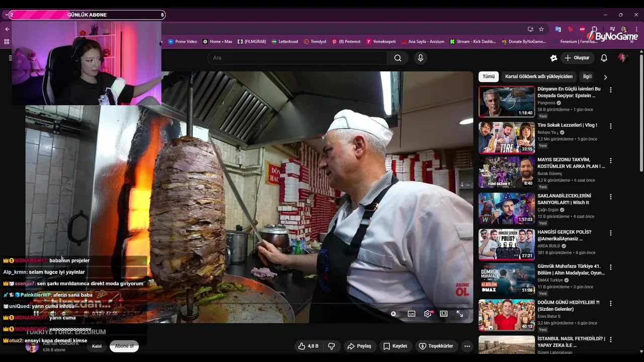This screenshot has width=644, height=362.
Task: Click the install/cast icon in address bar
Action: click(x=530, y=29)
